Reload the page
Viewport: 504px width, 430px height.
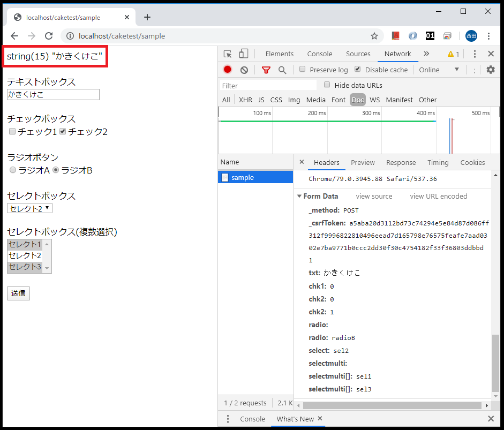[48, 36]
